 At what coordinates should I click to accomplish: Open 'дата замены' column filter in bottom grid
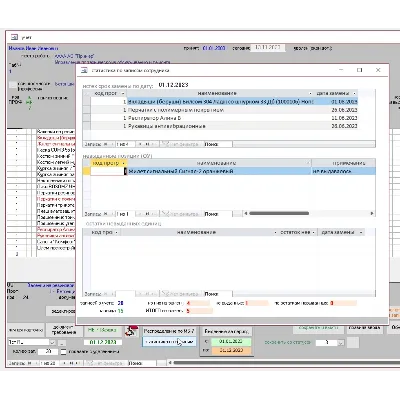coord(361,232)
